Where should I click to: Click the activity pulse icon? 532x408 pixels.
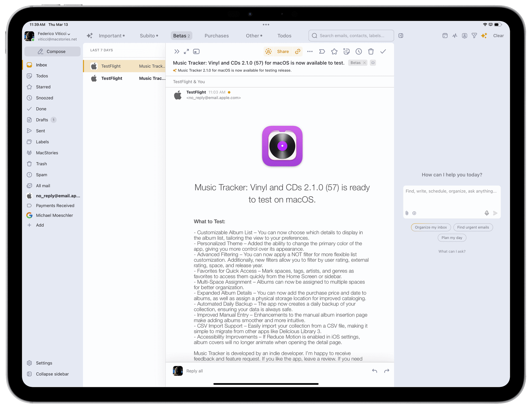pos(455,36)
